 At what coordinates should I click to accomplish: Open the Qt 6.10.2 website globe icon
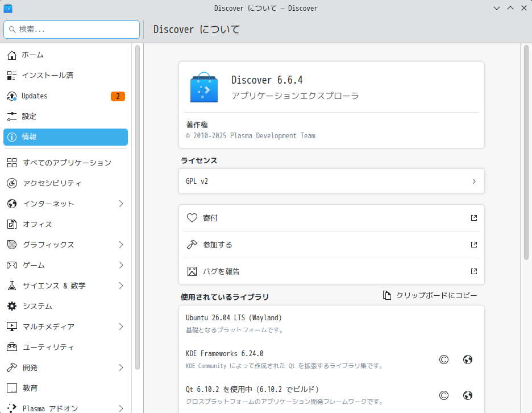[468, 395]
